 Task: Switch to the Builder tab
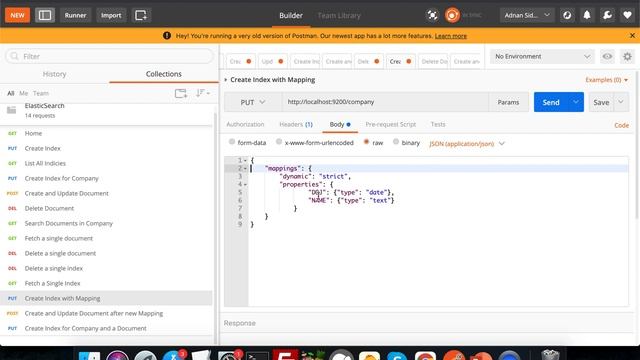click(291, 16)
